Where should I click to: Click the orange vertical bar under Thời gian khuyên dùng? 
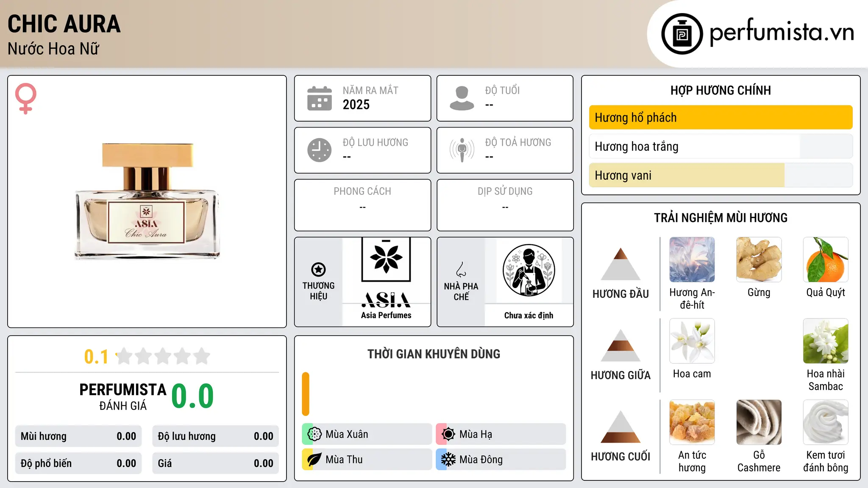tap(306, 394)
